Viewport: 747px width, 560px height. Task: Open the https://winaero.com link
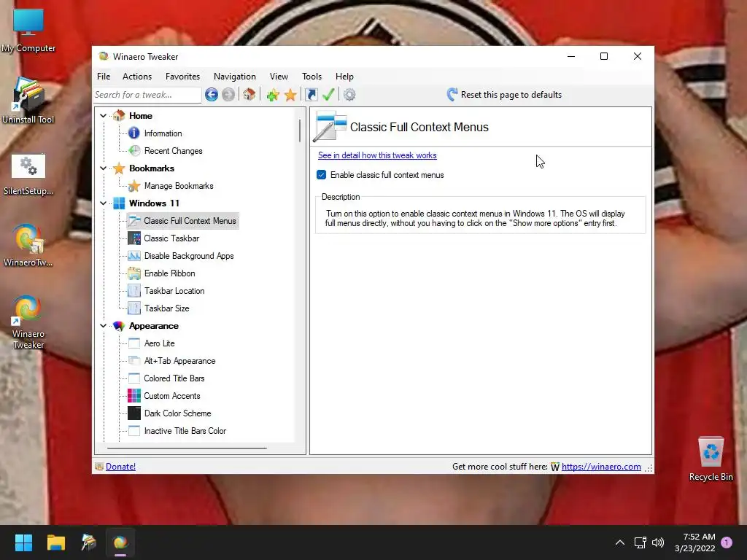click(x=601, y=467)
